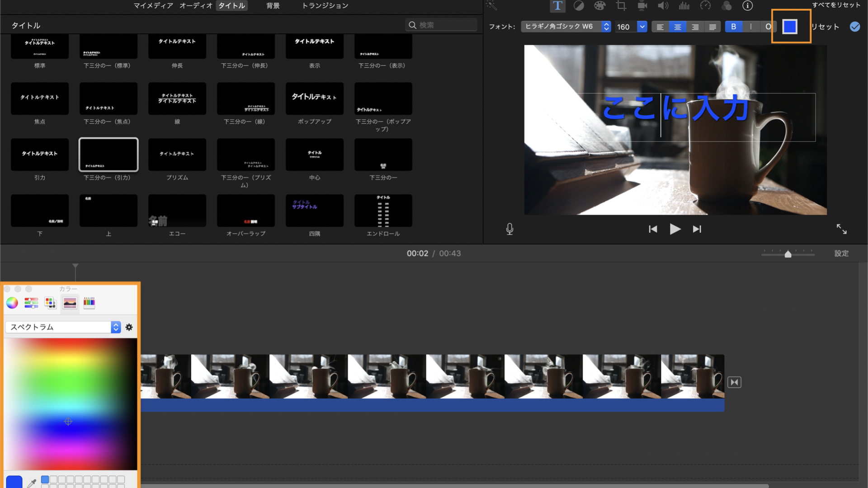868x488 pixels.
Task: Open the timeline 設定 button
Action: [x=841, y=253]
